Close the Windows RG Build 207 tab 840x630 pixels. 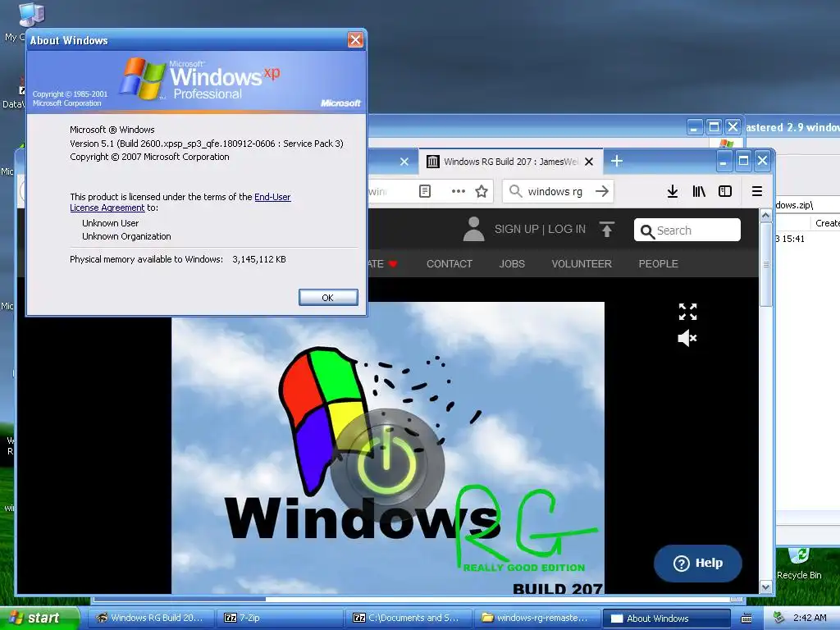pyautogui.click(x=589, y=162)
